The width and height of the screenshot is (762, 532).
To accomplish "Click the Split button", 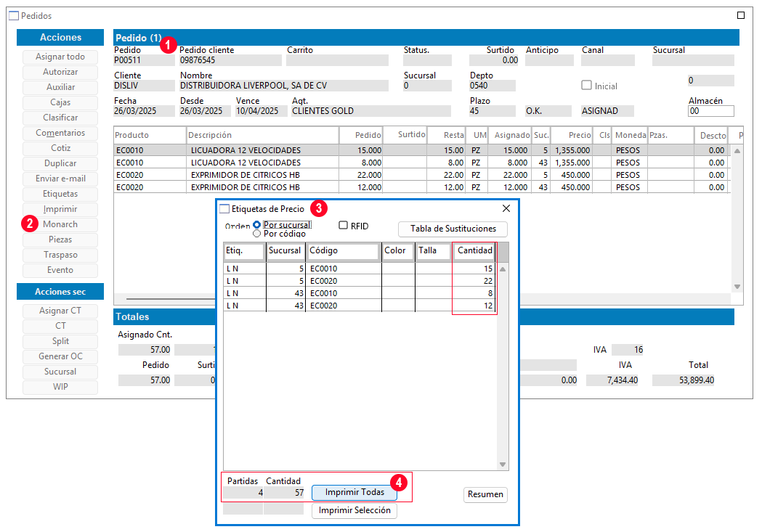I will coord(60,341).
